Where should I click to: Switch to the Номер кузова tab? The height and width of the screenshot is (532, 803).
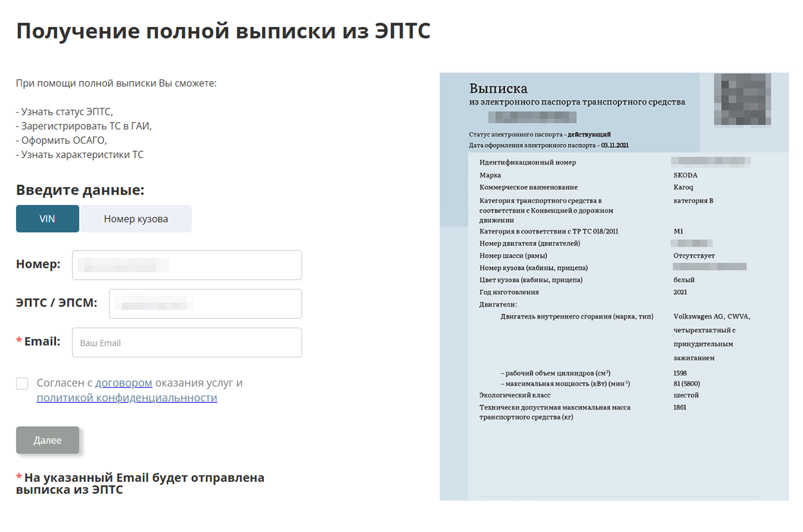[x=136, y=218]
